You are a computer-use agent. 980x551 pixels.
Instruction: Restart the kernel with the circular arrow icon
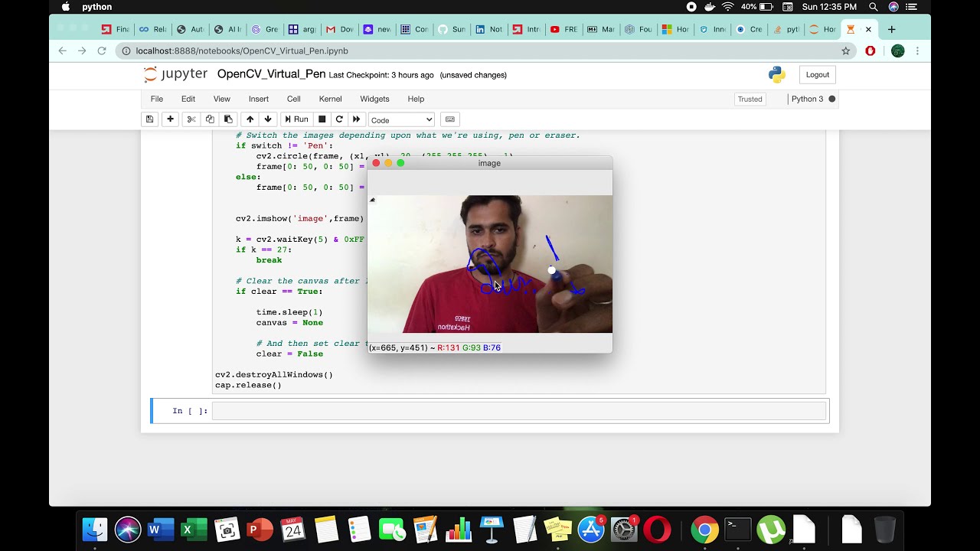tap(339, 119)
